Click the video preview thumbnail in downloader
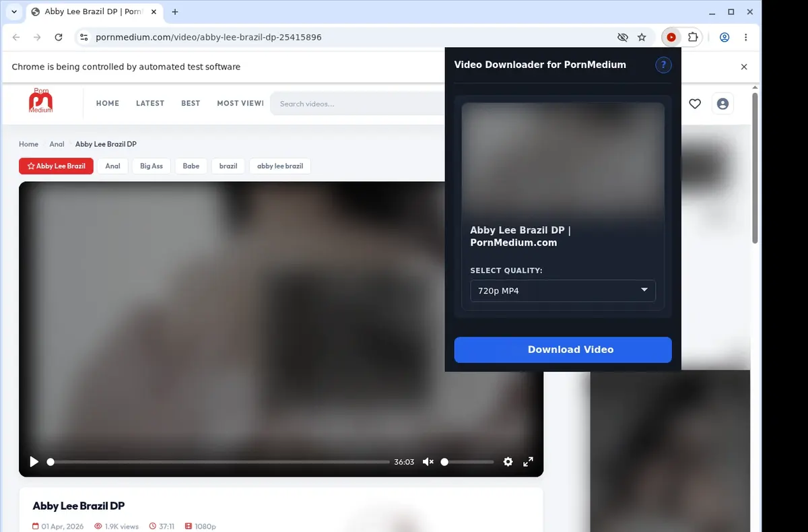This screenshot has height=532, width=808. coord(563,160)
